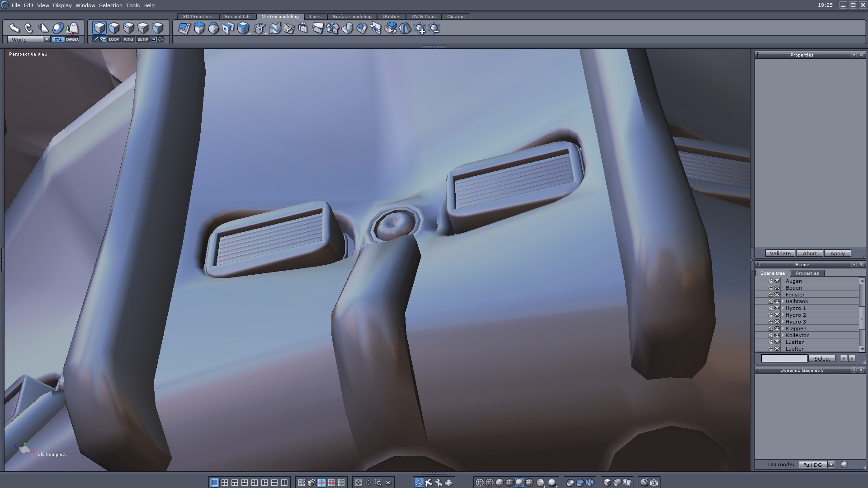868x488 pixels.
Task: Toggle lock icon on Augen object
Action: point(770,281)
